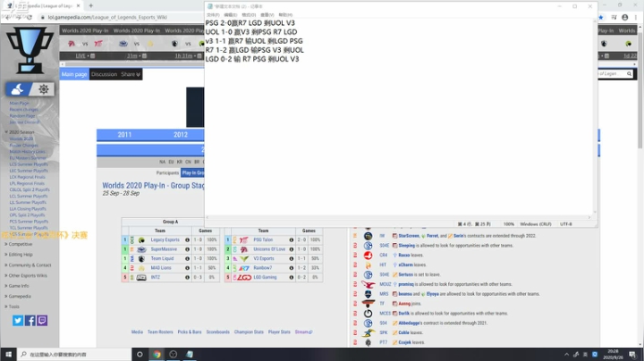Open the wiki settings gear icon
Viewport: 644px width, 361px height.
44,89
